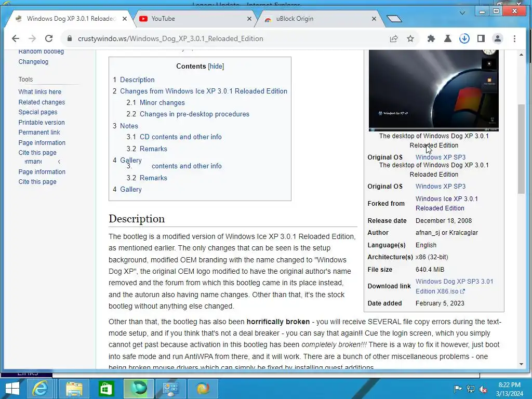The height and width of the screenshot is (399, 532).
Task: Open the Control Panel taskbar icon
Action: [170, 389]
